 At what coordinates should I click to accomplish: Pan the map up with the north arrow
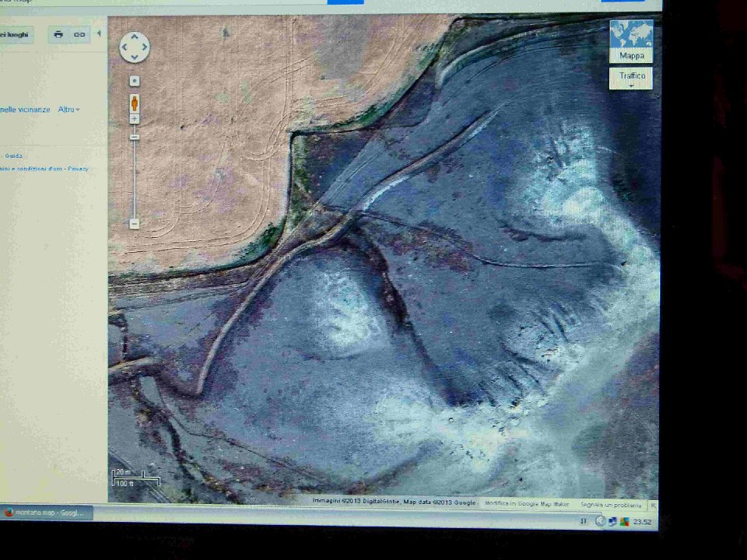pyautogui.click(x=134, y=37)
